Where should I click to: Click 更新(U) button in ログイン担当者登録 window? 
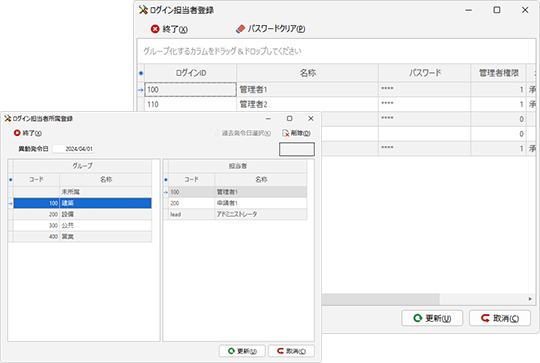click(432, 318)
